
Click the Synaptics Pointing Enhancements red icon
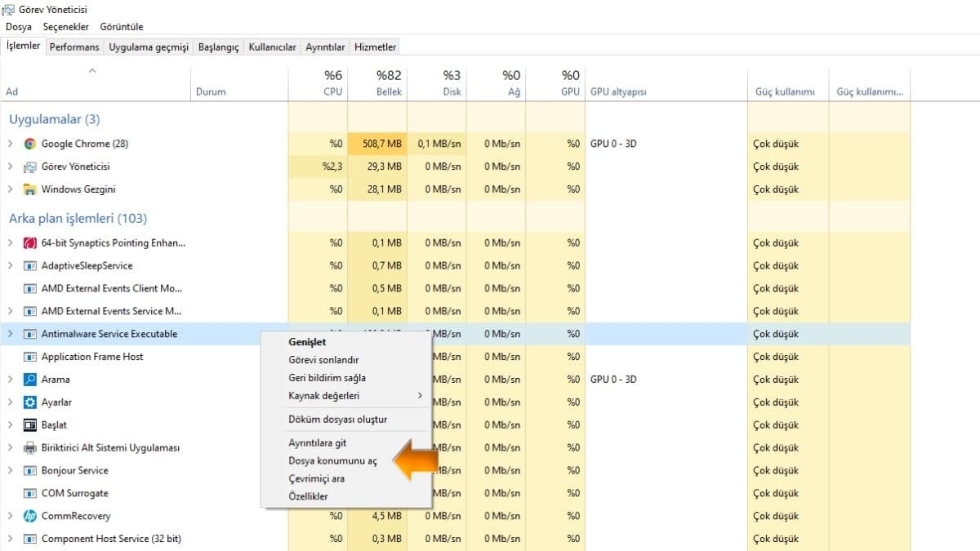pyautogui.click(x=30, y=243)
